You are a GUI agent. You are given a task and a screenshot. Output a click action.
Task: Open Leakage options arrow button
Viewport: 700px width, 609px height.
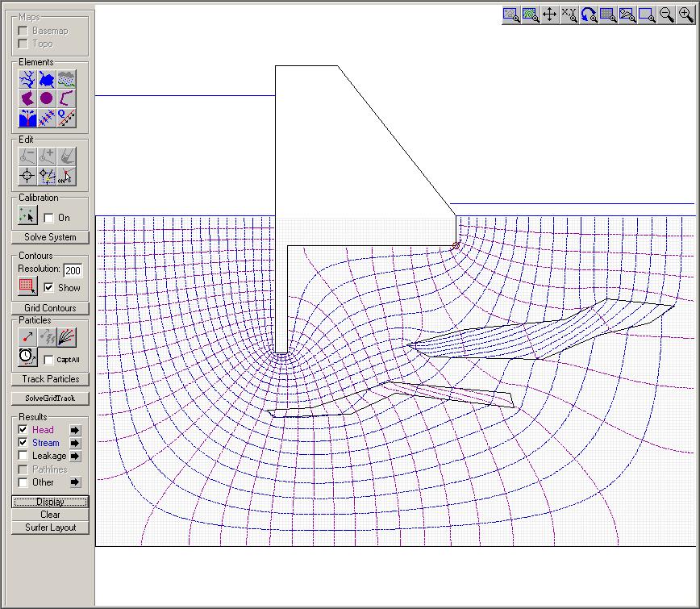(75, 456)
